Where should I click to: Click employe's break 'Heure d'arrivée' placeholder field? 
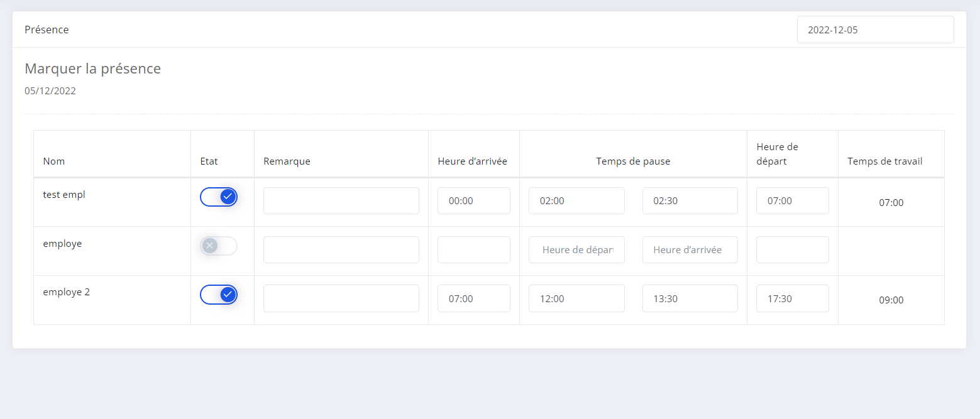[690, 249]
